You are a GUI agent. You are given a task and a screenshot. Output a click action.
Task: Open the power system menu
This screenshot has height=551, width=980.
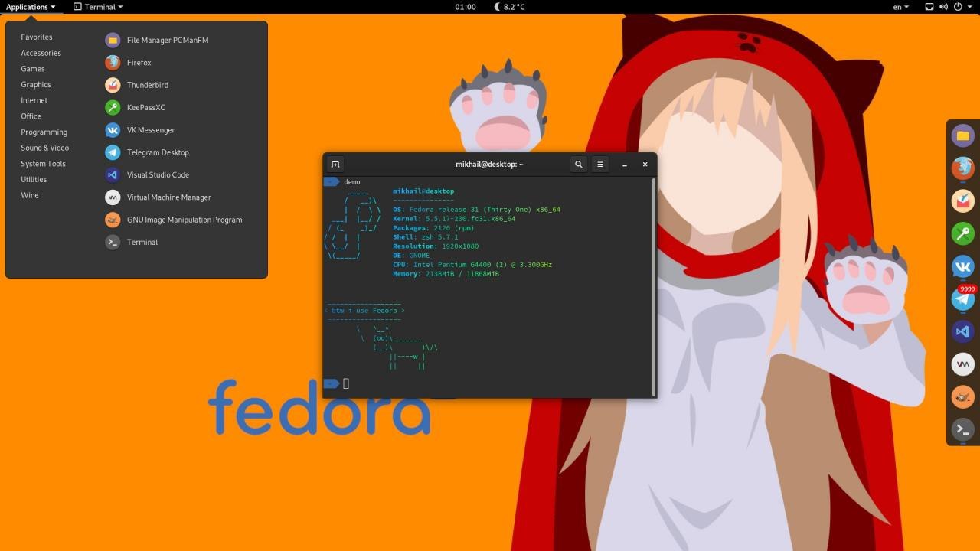961,7
